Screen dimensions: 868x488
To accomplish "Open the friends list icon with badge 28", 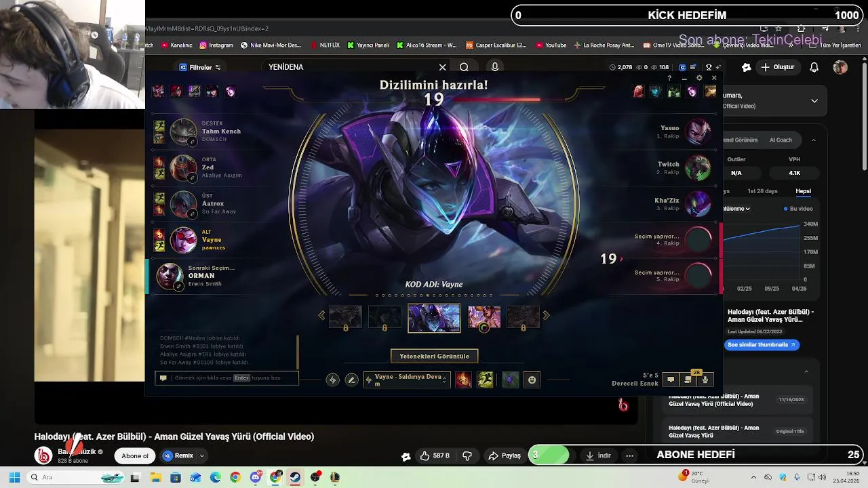I will [688, 380].
